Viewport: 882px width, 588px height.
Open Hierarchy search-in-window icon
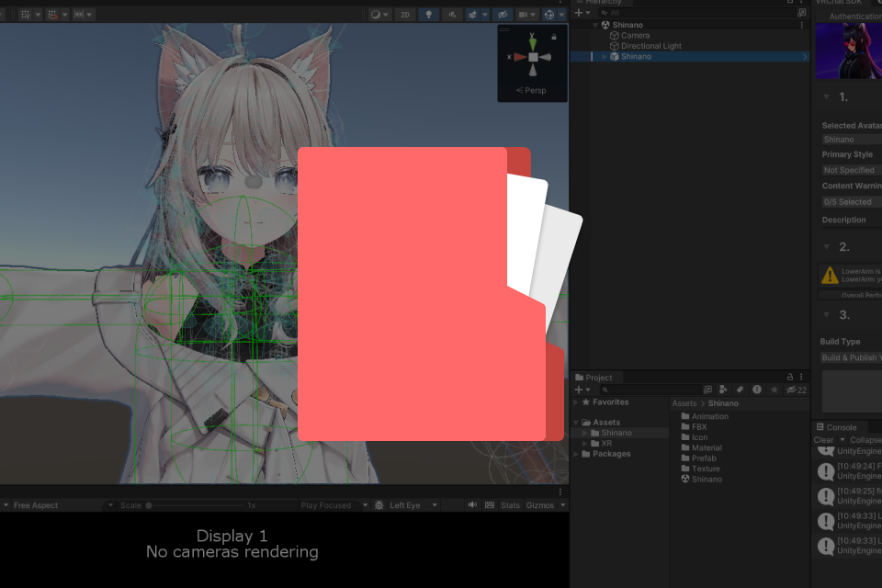click(x=801, y=12)
